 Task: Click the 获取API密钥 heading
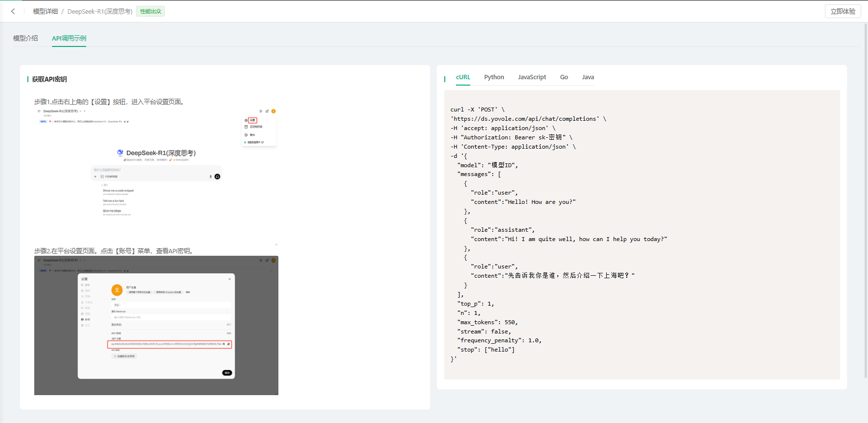tap(49, 79)
